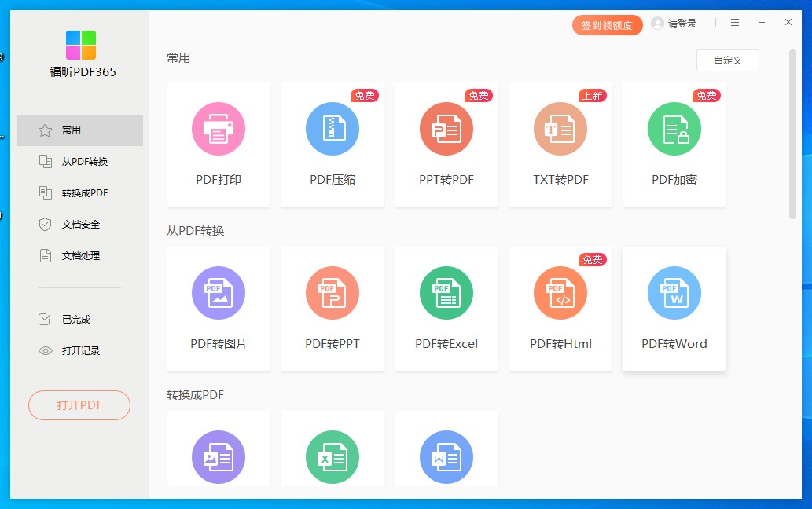The width and height of the screenshot is (812, 509).
Task: Launch the PDF转图片 image converter icon
Action: (219, 293)
